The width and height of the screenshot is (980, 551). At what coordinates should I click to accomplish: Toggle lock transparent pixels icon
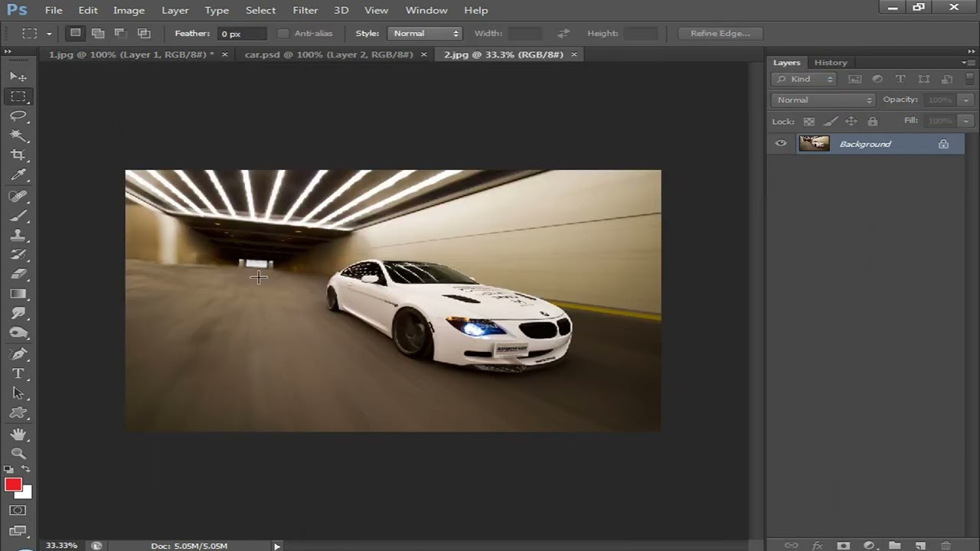tap(809, 121)
